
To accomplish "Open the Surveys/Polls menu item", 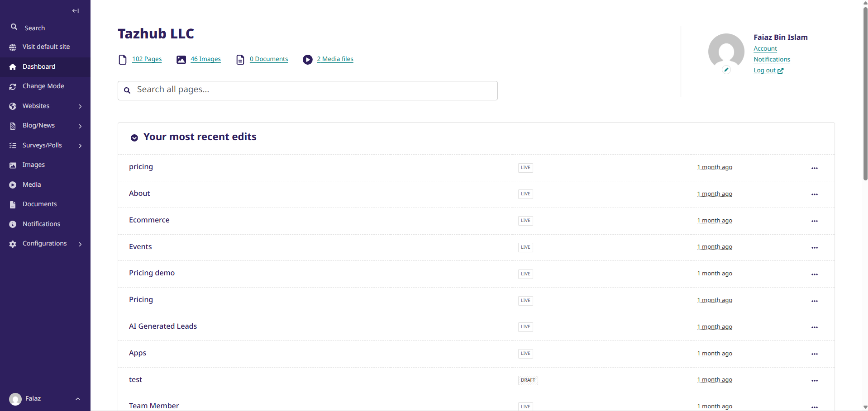I will click(x=45, y=146).
